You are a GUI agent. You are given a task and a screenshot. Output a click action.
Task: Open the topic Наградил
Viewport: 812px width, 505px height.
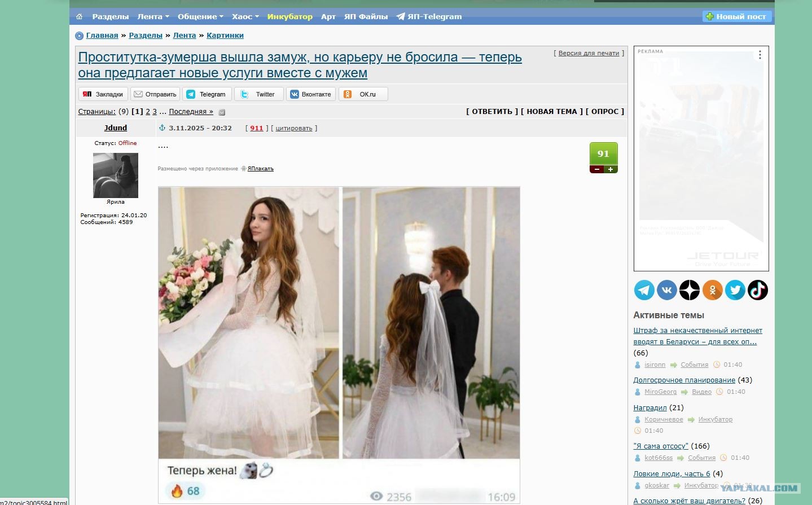(650, 408)
